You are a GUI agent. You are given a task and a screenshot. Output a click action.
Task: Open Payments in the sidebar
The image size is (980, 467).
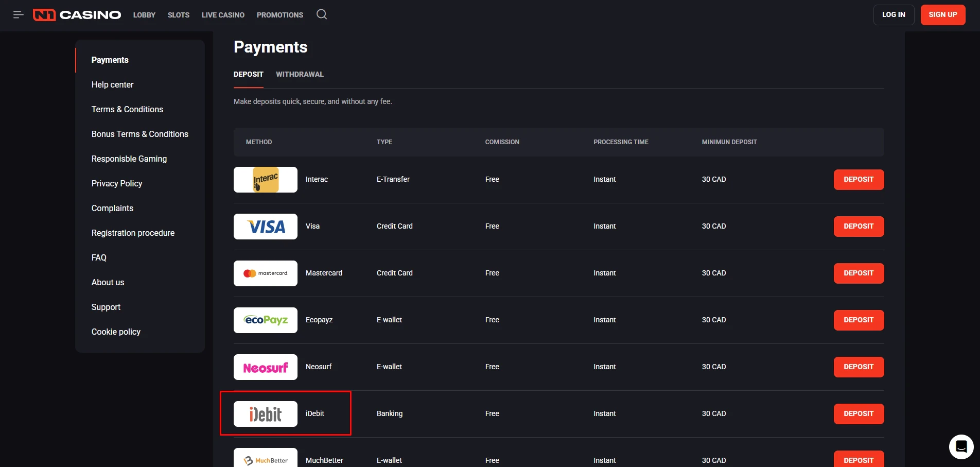[x=110, y=60]
